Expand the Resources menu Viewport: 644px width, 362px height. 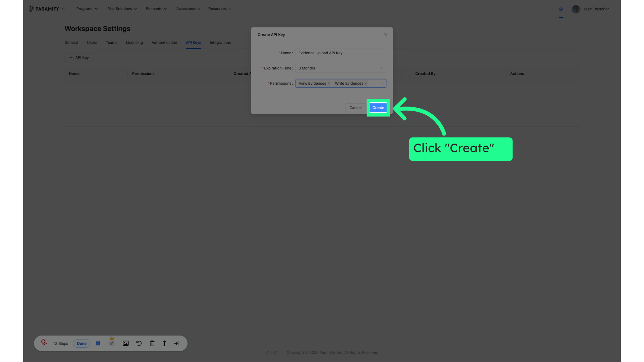click(220, 9)
